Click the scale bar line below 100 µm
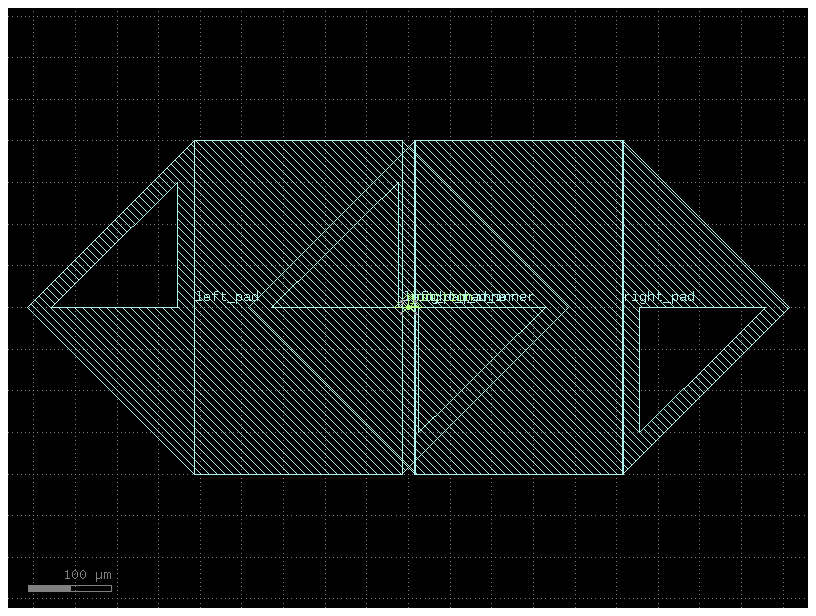This screenshot has width=816, height=616. coord(69,588)
